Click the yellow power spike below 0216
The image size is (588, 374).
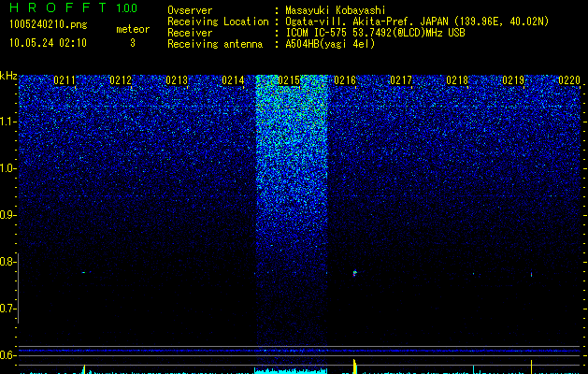point(354,367)
